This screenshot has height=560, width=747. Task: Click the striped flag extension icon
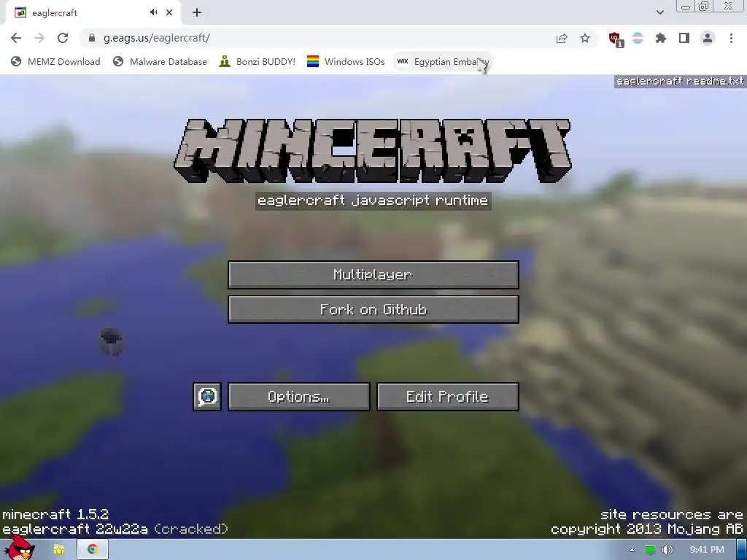pyautogui.click(x=638, y=38)
